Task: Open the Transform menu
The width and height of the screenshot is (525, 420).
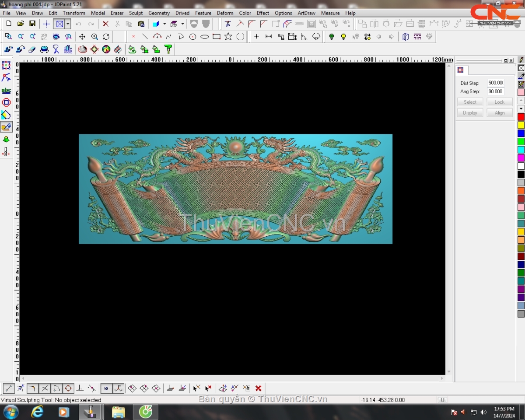Action: pos(74,13)
